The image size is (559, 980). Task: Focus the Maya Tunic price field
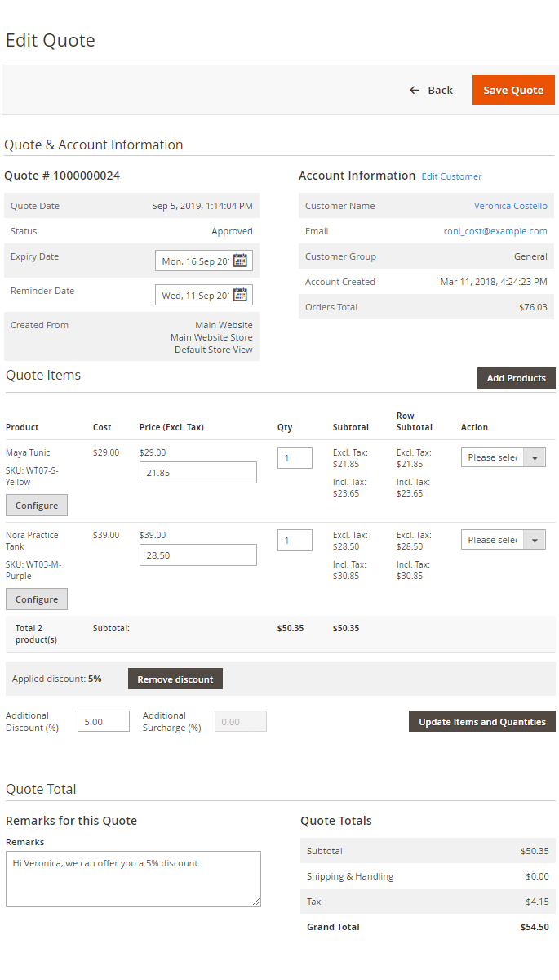pyautogui.click(x=197, y=473)
